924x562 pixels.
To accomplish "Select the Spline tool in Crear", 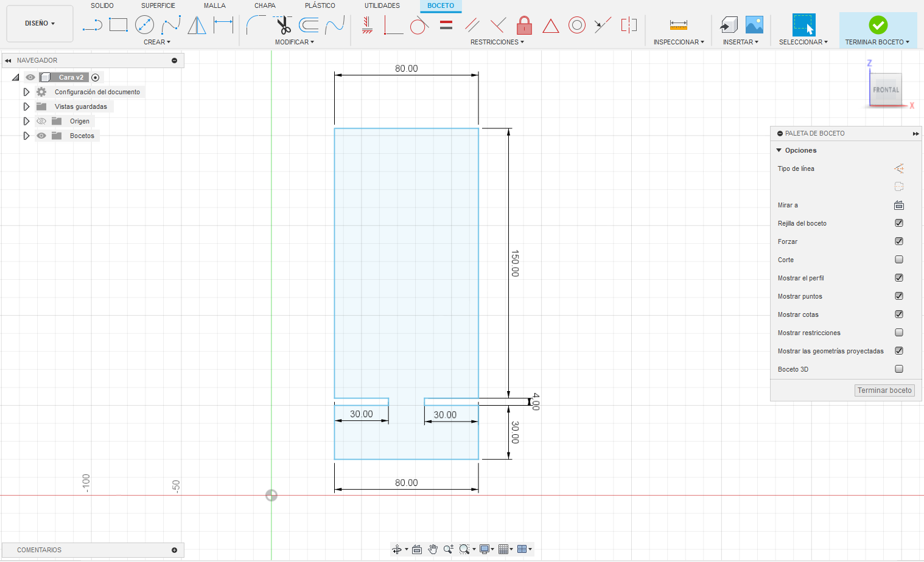I will (x=171, y=25).
